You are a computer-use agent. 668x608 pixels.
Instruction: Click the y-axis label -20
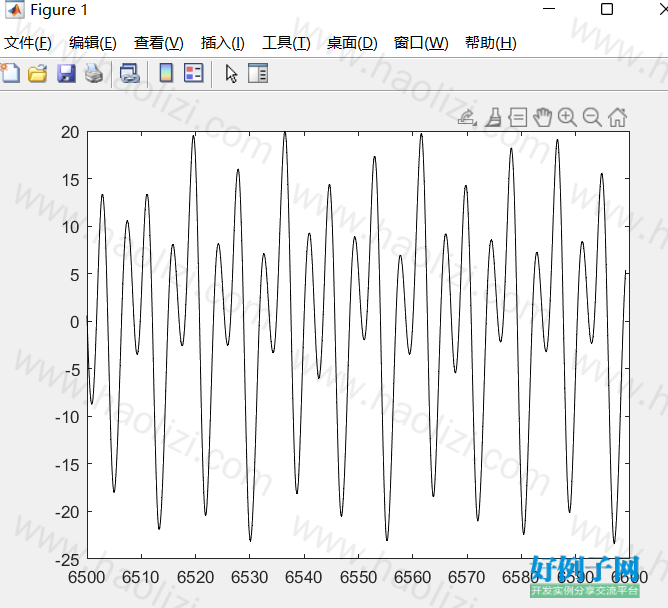[67, 512]
